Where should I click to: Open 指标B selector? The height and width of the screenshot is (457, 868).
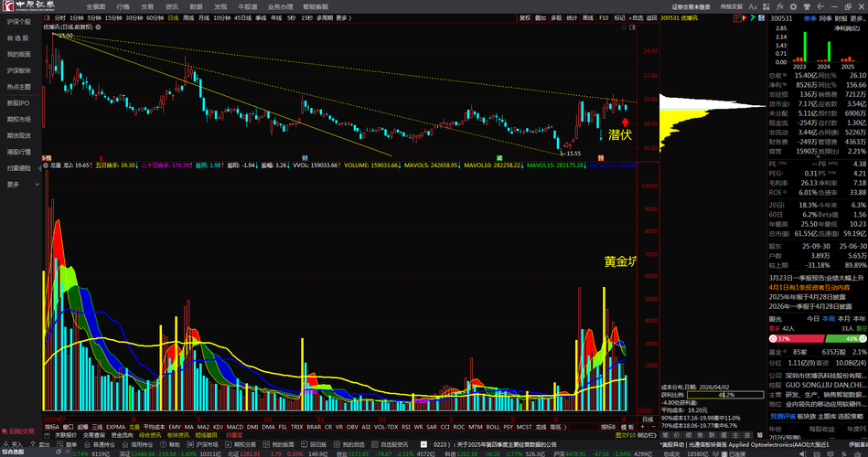pos(608,427)
